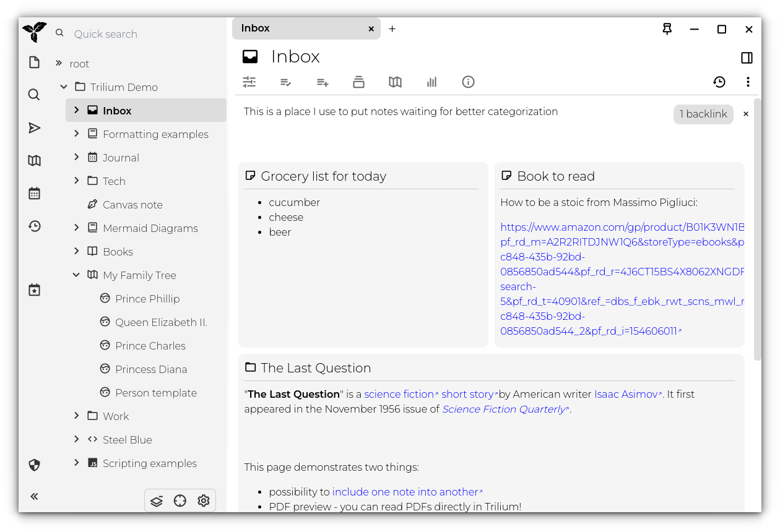Open the Similar Notes chart icon
780x532 pixels.
point(431,82)
